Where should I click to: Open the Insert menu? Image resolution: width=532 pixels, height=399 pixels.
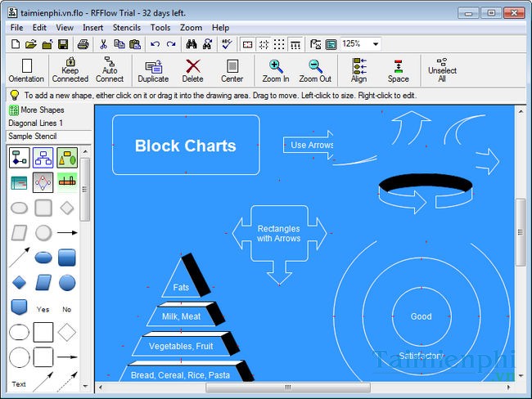[93, 28]
